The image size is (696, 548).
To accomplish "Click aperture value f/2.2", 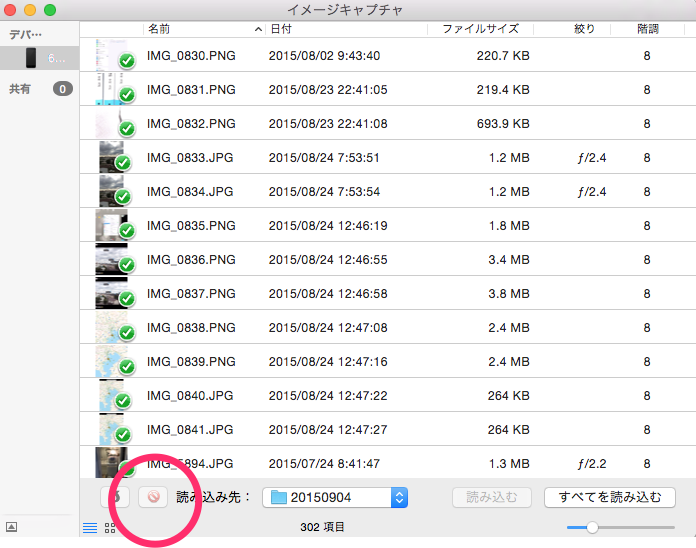I will tap(592, 464).
